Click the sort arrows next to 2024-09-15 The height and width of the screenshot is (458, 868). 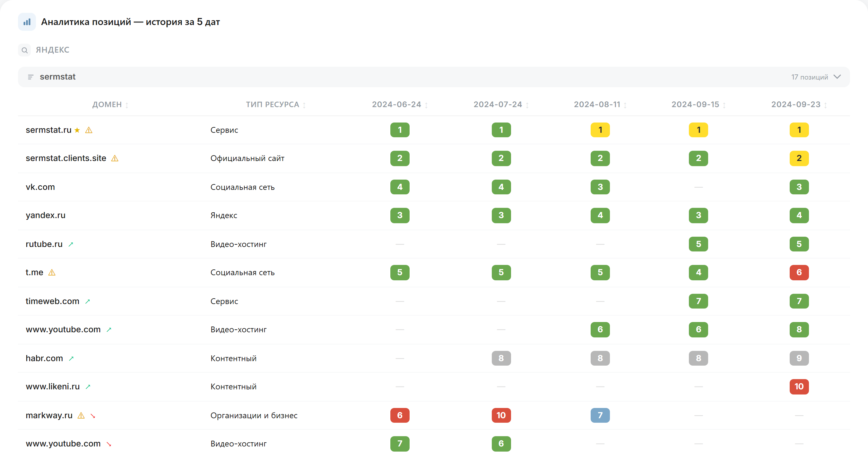724,105
